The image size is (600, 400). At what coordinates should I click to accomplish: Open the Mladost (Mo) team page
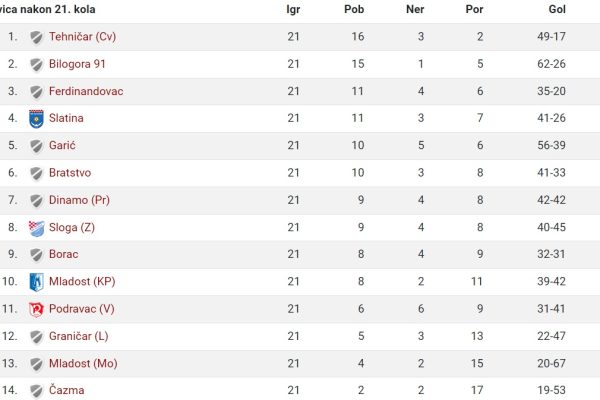(x=83, y=363)
